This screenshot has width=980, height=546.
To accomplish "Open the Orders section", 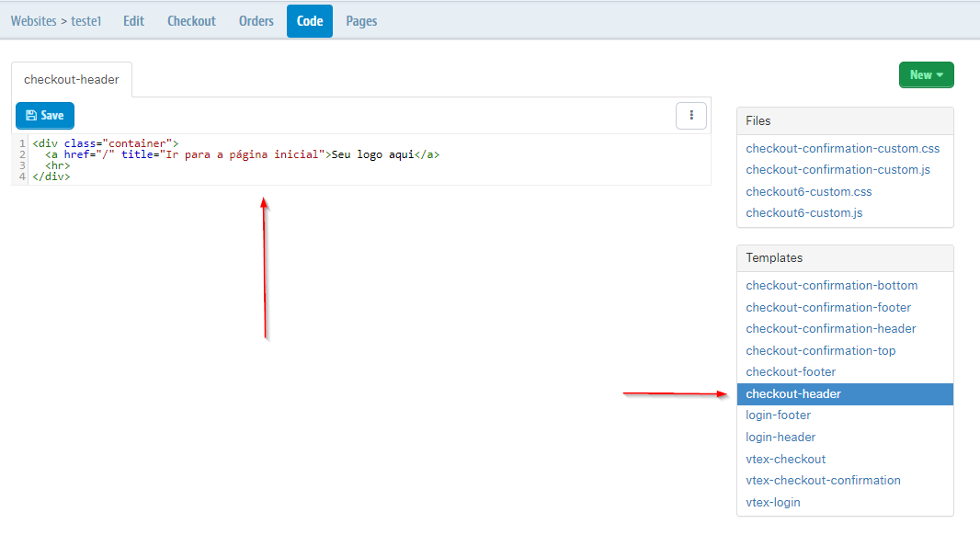I will pos(256,20).
